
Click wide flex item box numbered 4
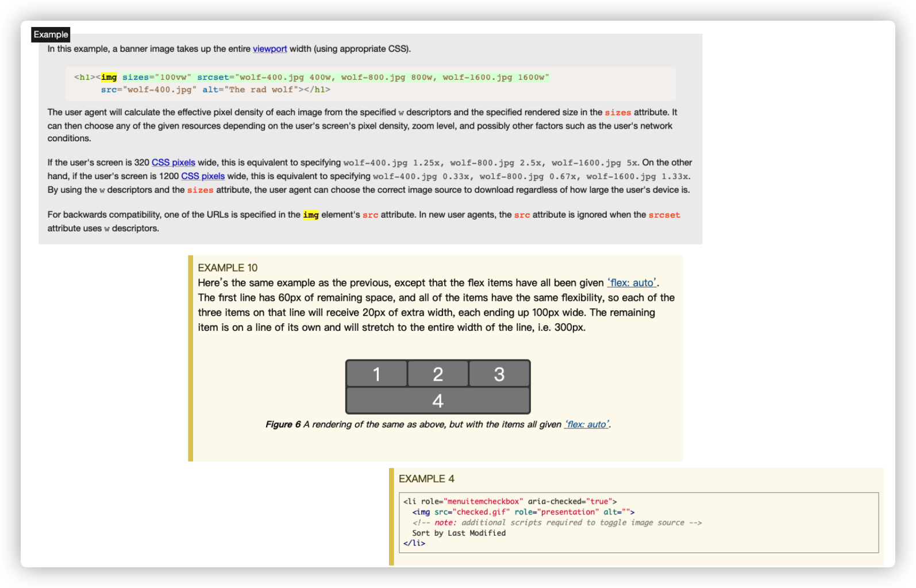click(x=438, y=401)
